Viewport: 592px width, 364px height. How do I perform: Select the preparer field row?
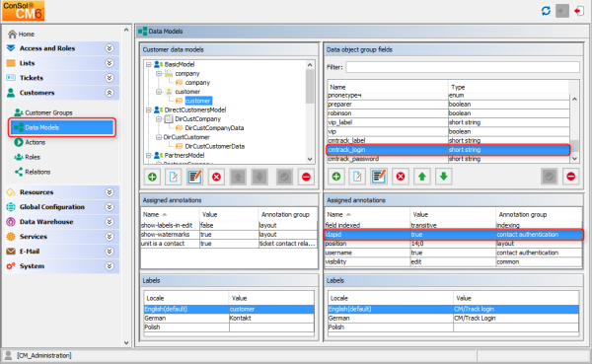click(448, 105)
